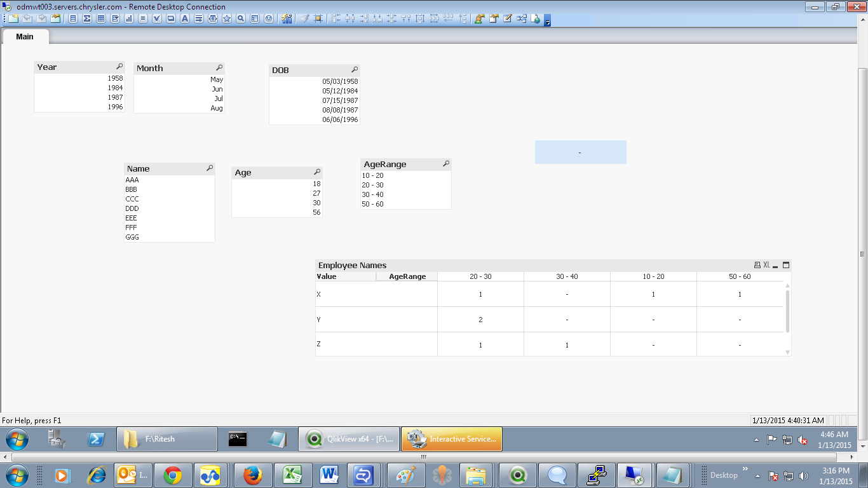Create a new Multi Box object

(115, 19)
